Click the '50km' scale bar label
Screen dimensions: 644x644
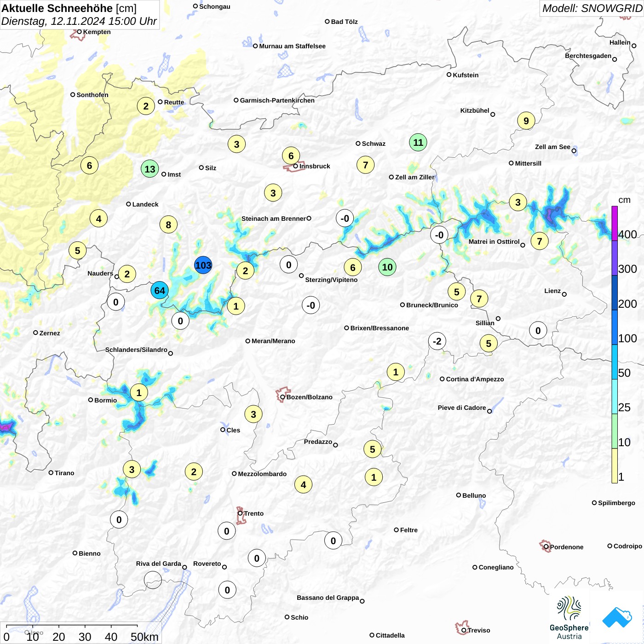point(144,637)
